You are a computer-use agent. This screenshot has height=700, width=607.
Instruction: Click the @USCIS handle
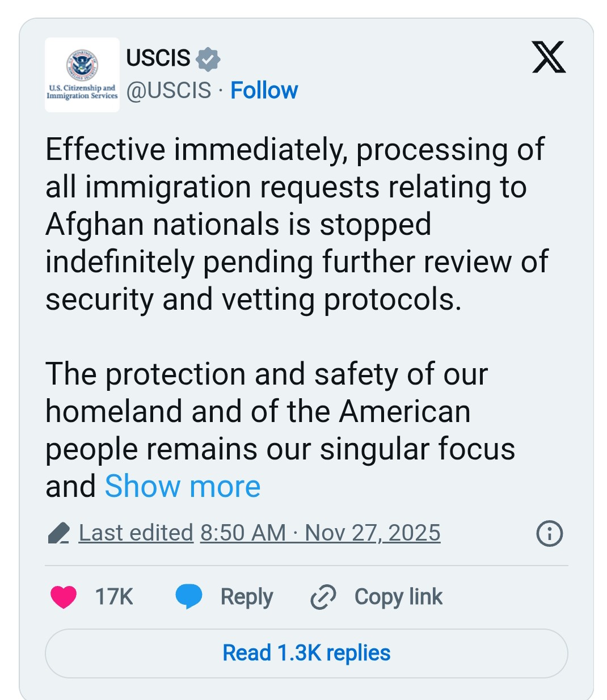click(x=168, y=91)
